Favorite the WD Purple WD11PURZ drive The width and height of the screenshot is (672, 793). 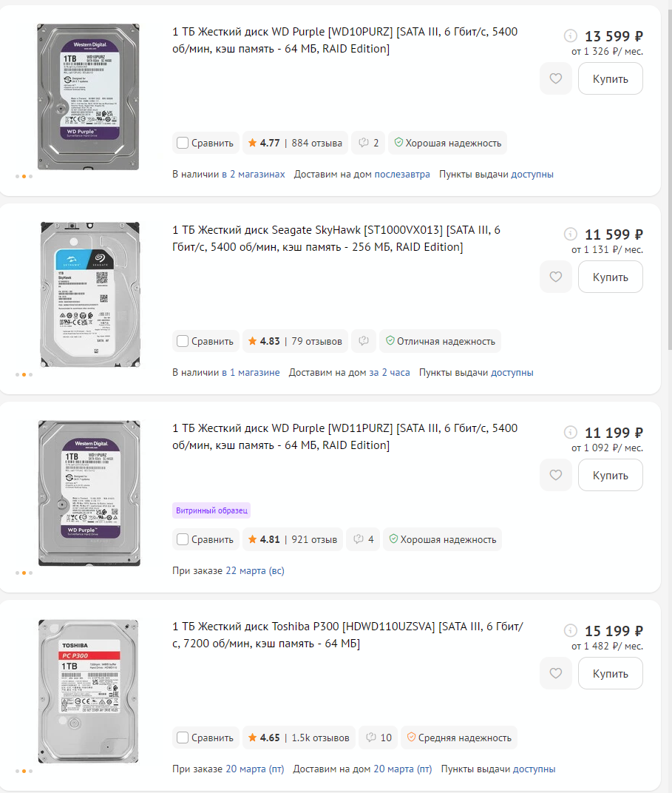[x=556, y=475]
